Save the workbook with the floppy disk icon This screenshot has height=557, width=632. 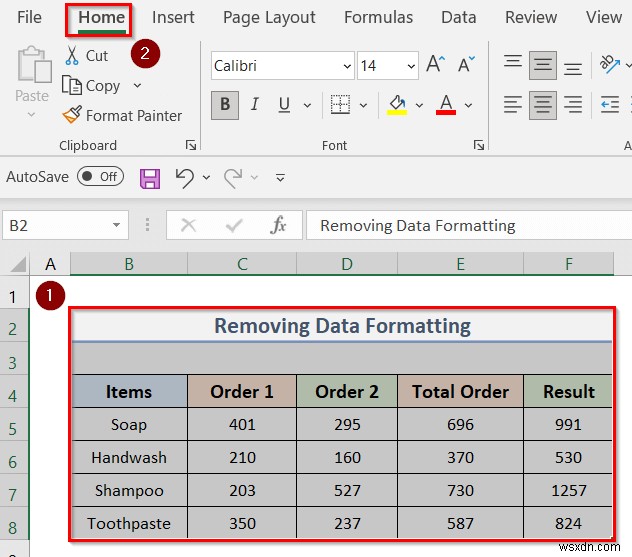click(x=150, y=179)
